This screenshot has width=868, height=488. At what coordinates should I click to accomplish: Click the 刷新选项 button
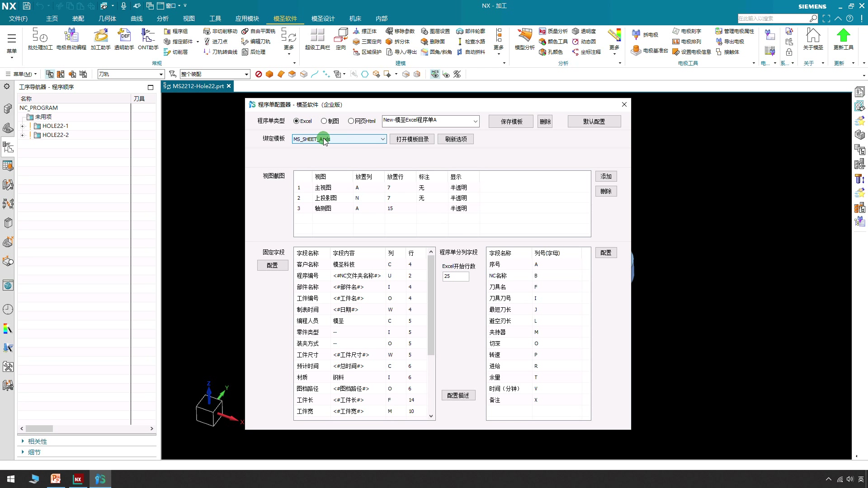pos(456,139)
